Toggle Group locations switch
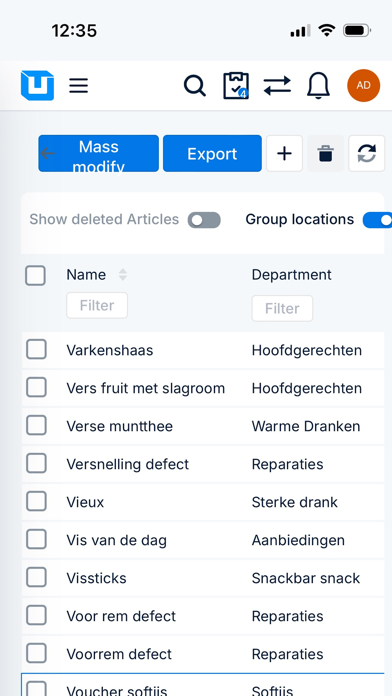Viewport: 392px width, 696px height. pos(377,220)
